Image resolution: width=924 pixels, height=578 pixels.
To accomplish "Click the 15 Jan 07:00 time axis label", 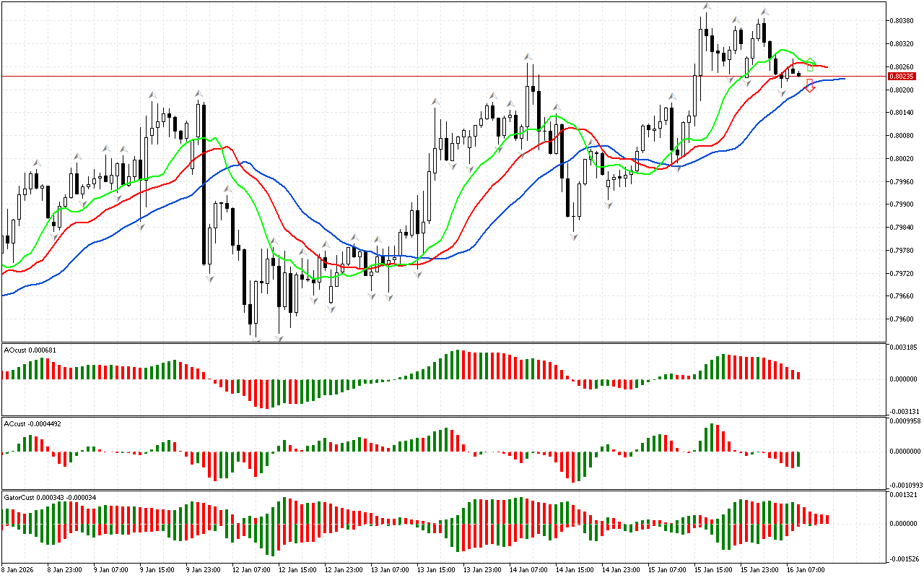I will [666, 569].
